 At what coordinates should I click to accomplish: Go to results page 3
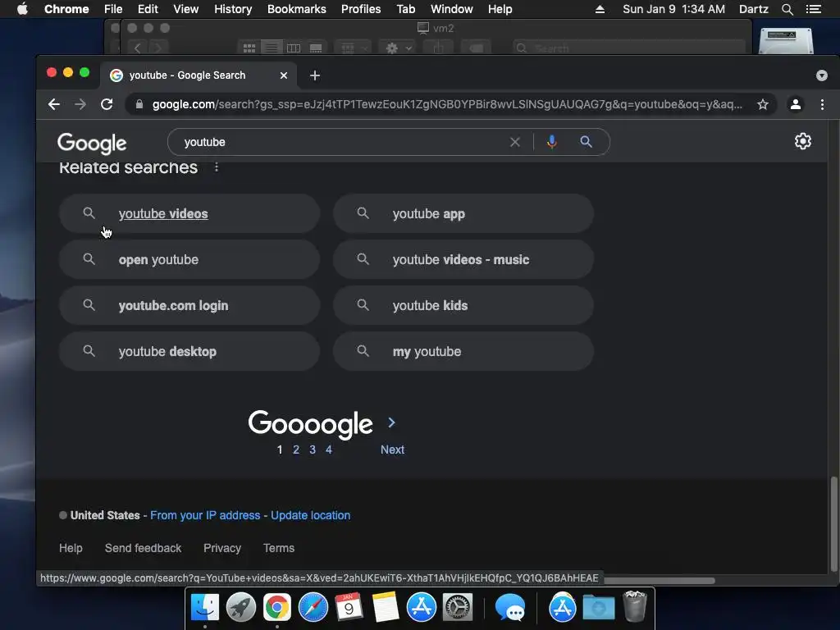pos(313,450)
